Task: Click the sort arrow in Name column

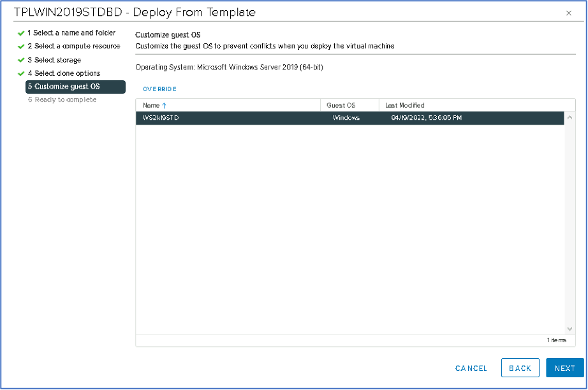Action: 164,105
